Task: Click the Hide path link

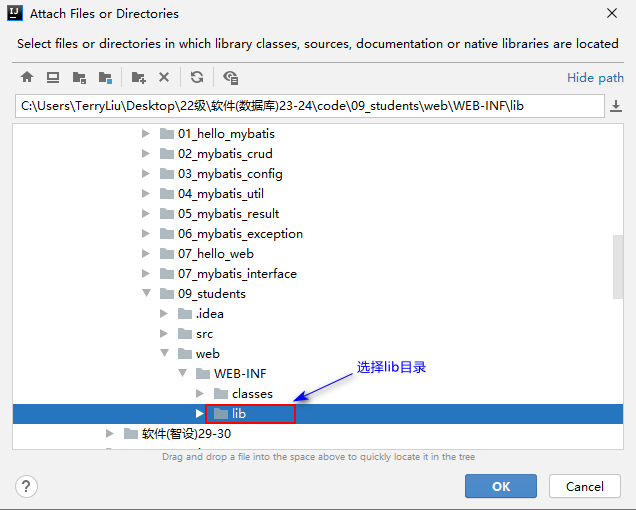Action: point(595,77)
